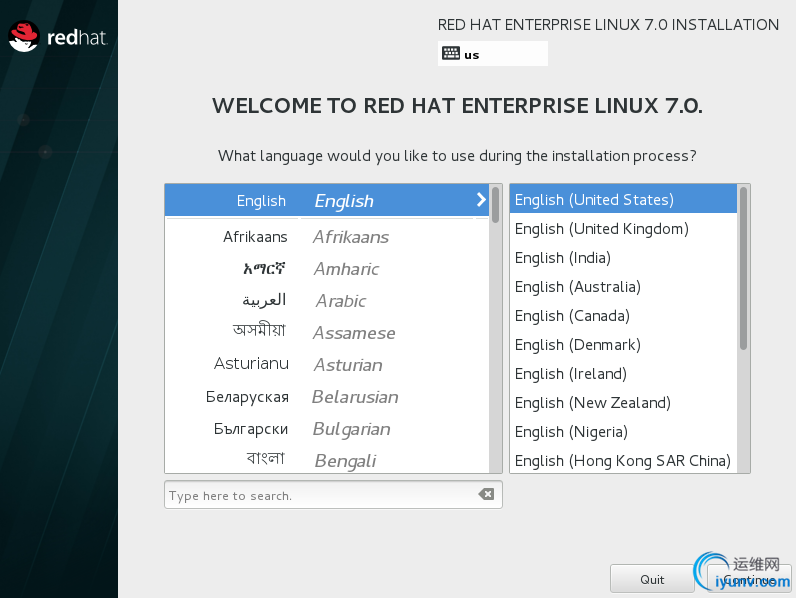Click the arrow beside English language

click(481, 200)
